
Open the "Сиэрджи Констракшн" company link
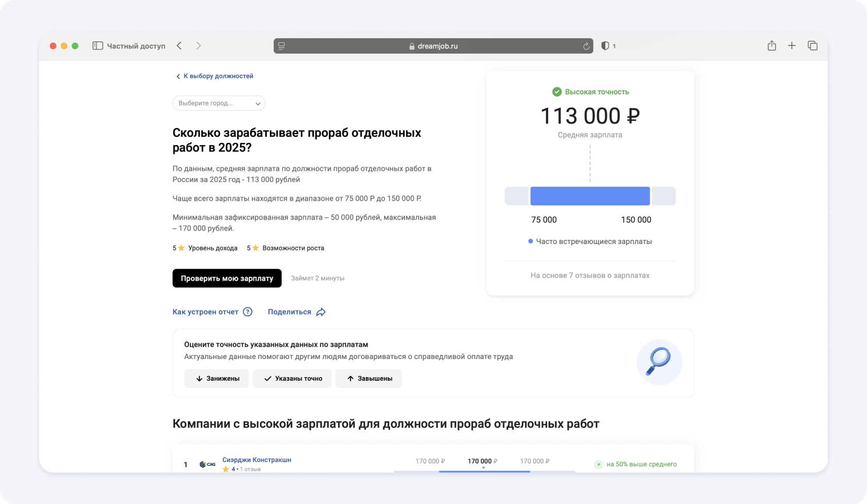(x=256, y=460)
